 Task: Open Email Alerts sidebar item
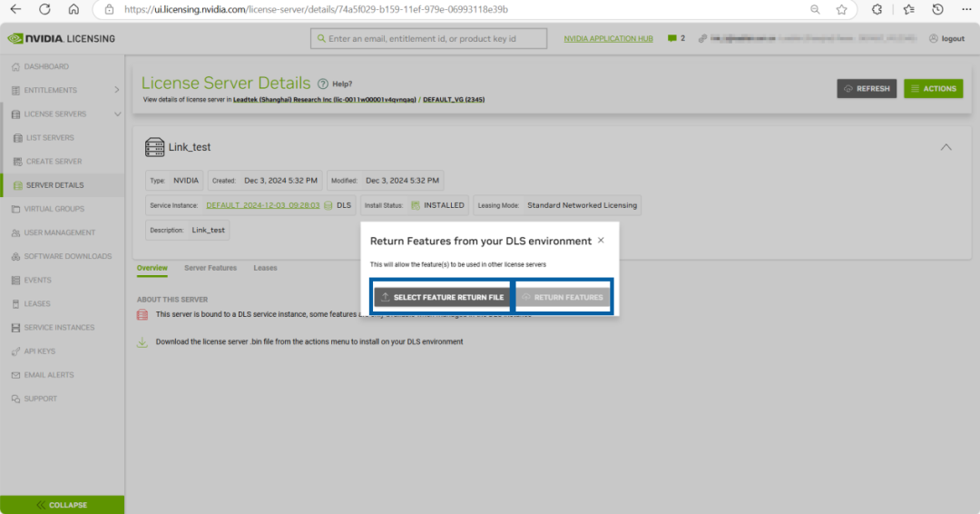49,375
